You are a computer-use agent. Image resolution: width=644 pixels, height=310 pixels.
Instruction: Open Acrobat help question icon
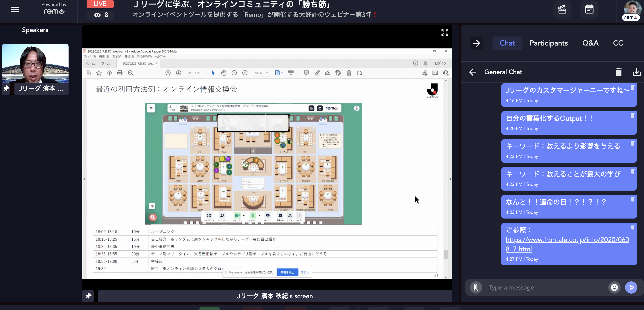coord(415,63)
